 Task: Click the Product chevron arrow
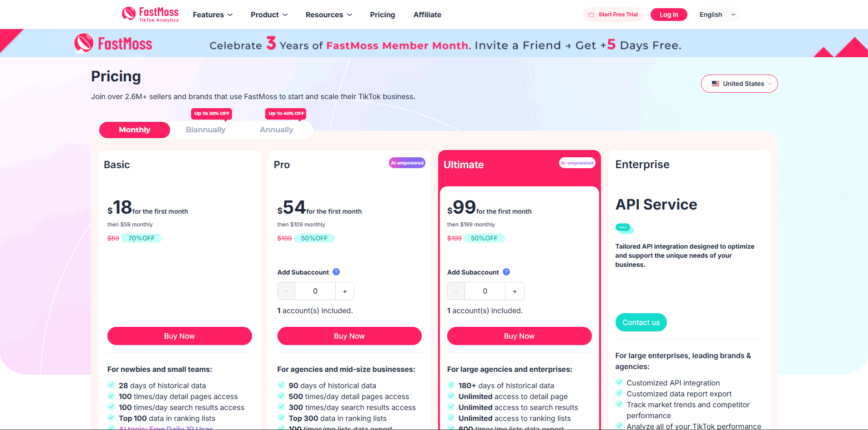pyautogui.click(x=285, y=15)
